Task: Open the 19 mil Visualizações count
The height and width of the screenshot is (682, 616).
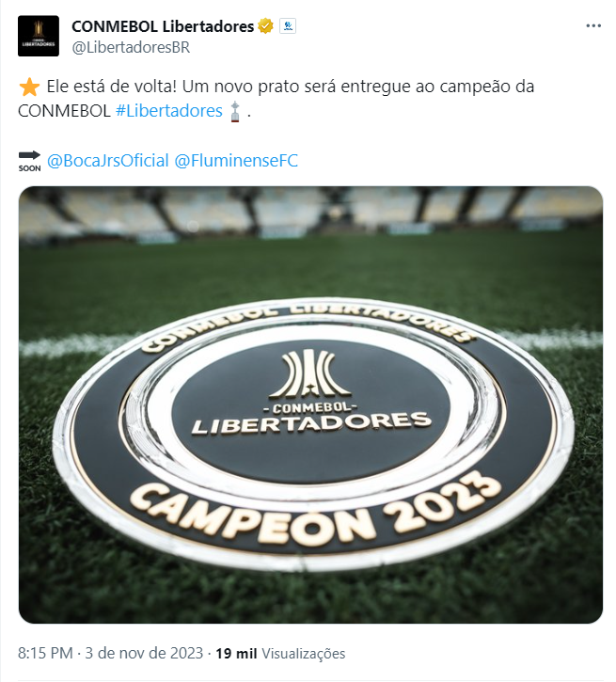Action: coord(280,653)
